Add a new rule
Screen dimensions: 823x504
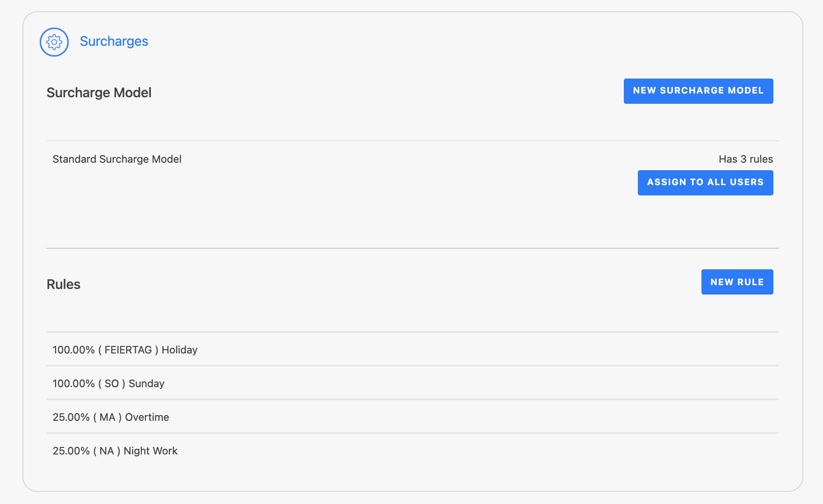736,282
